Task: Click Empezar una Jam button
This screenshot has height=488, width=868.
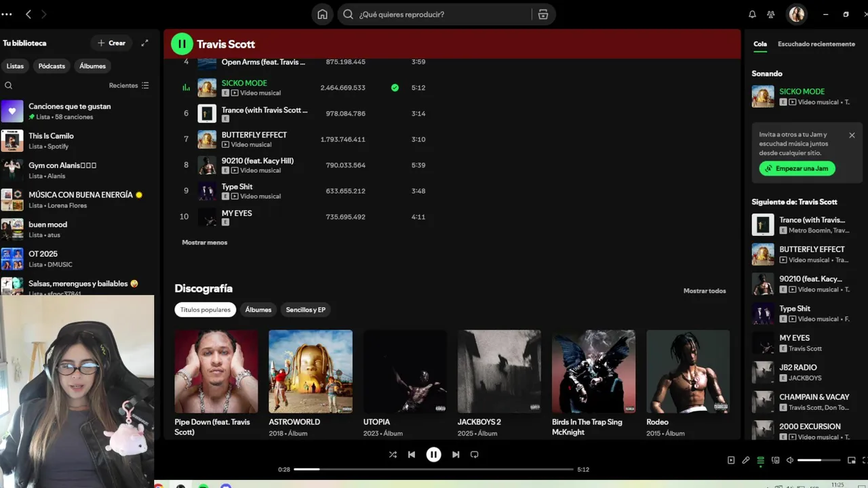Action: [797, 168]
